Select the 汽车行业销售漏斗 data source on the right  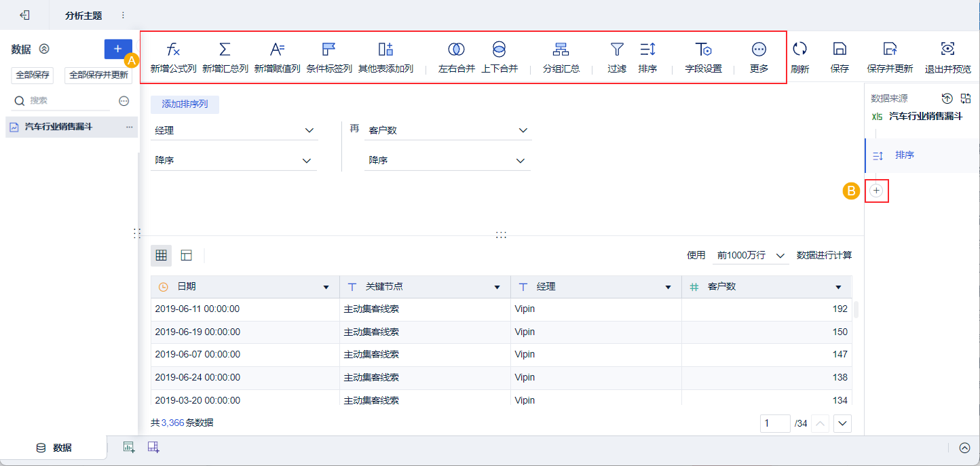[918, 116]
